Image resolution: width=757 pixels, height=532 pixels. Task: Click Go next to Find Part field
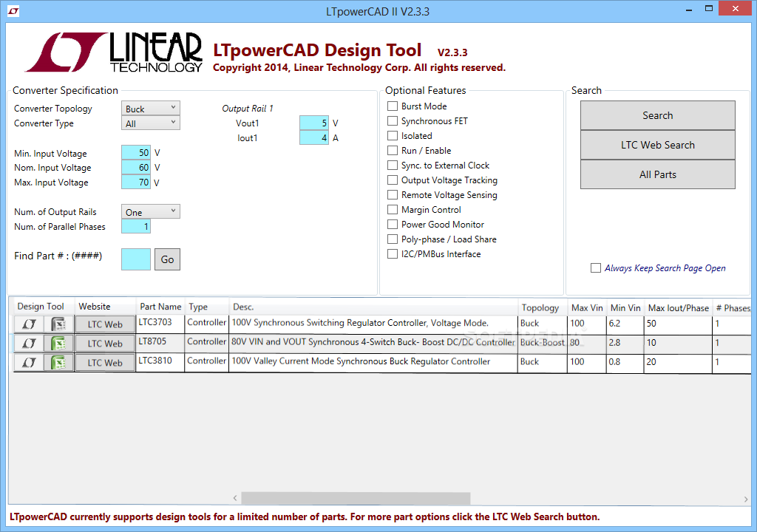(x=167, y=259)
